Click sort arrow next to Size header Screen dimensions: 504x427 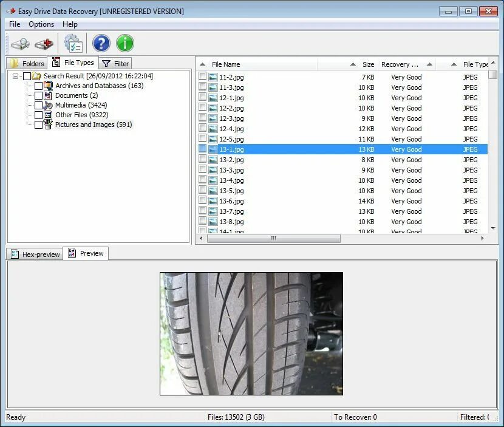coord(353,64)
